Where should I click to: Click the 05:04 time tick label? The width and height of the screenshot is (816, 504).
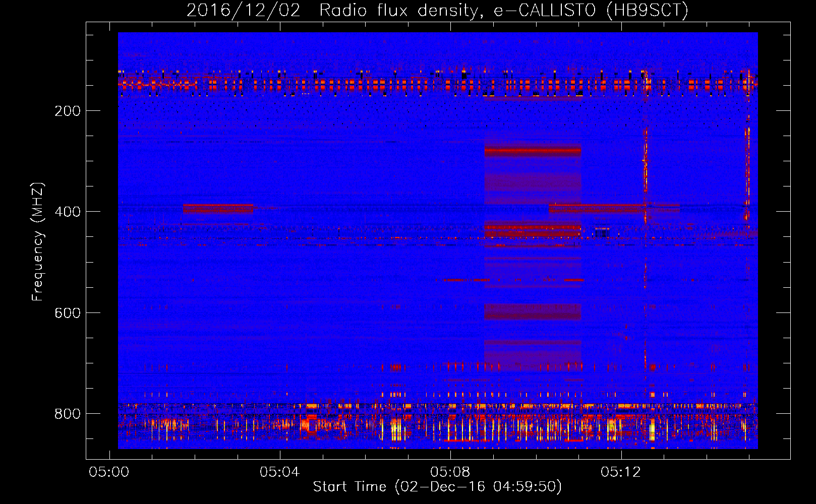[279, 472]
